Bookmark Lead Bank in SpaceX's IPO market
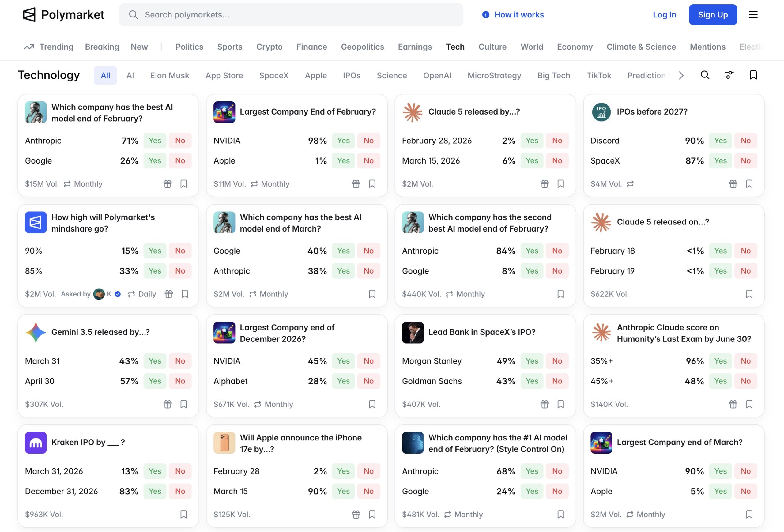Screen dimensions: 784x532 (561, 404)
